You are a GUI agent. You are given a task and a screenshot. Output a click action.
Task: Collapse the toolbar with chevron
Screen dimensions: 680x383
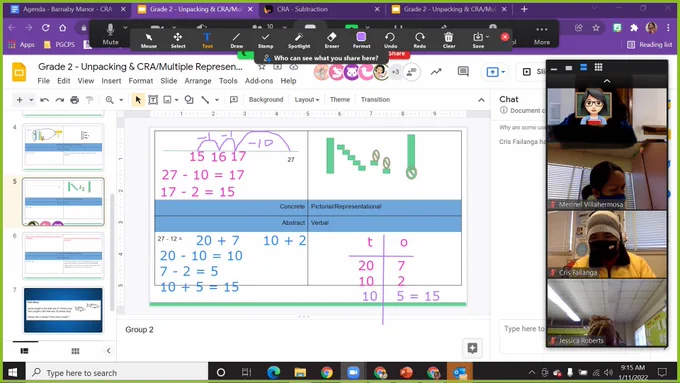481,100
